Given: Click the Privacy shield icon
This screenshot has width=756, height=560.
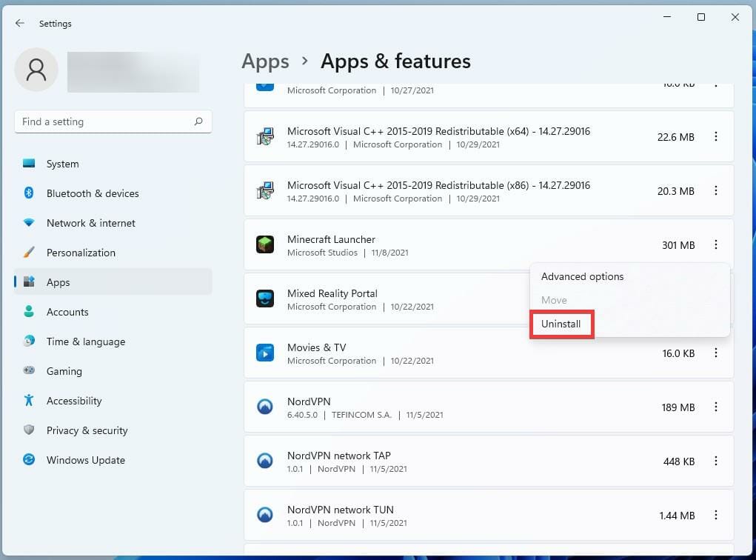Looking at the screenshot, I should tap(29, 430).
